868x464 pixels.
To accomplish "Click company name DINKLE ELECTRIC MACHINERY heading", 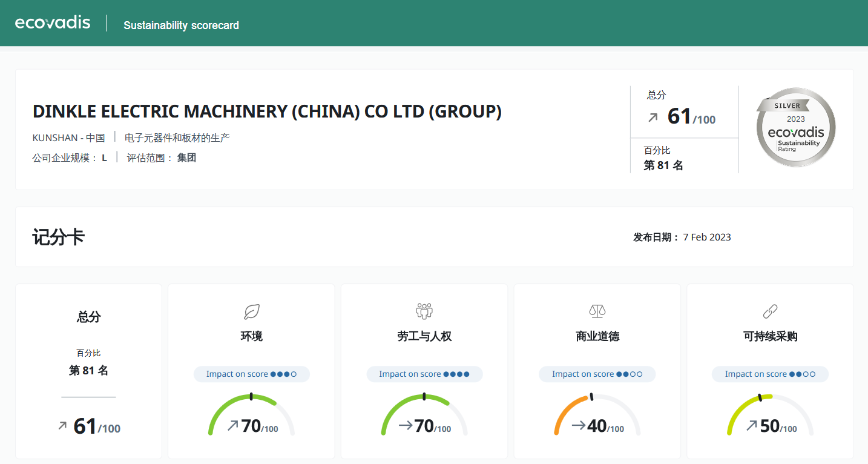I will 267,111.
